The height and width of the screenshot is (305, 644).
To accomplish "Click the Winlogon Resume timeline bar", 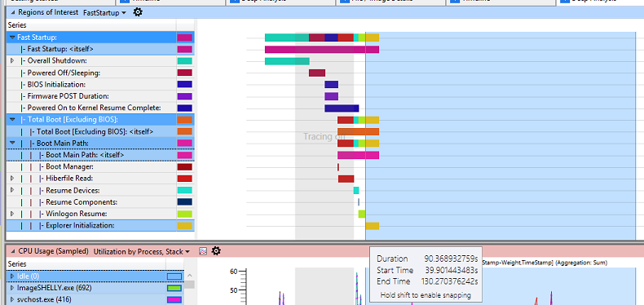I will click(362, 214).
